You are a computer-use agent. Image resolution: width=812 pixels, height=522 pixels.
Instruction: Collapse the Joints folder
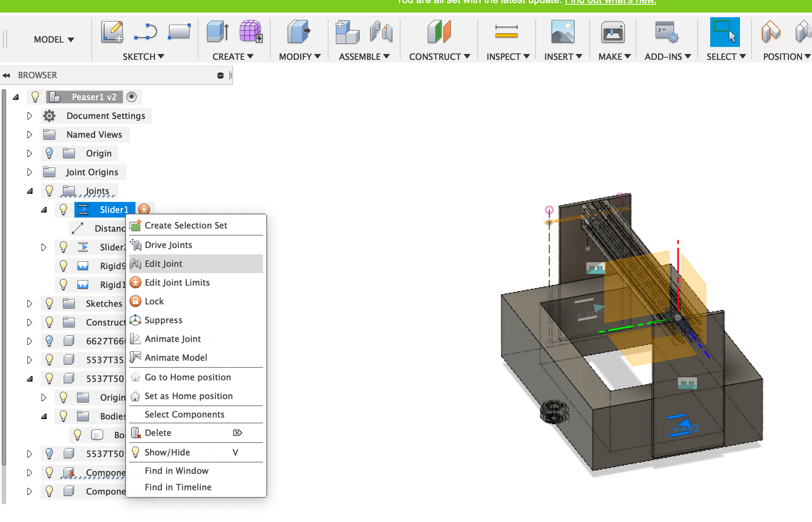30,191
